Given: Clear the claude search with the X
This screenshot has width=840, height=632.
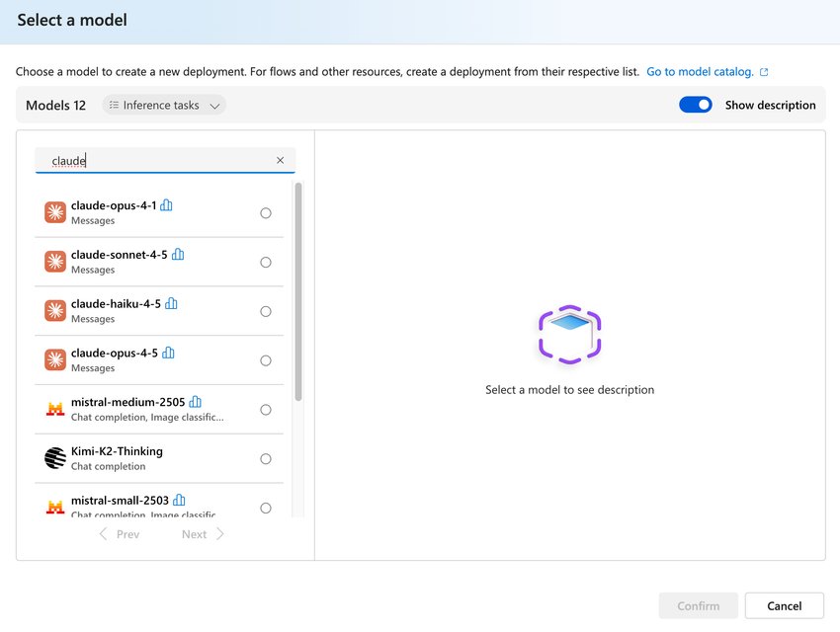Looking at the screenshot, I should click(x=280, y=159).
